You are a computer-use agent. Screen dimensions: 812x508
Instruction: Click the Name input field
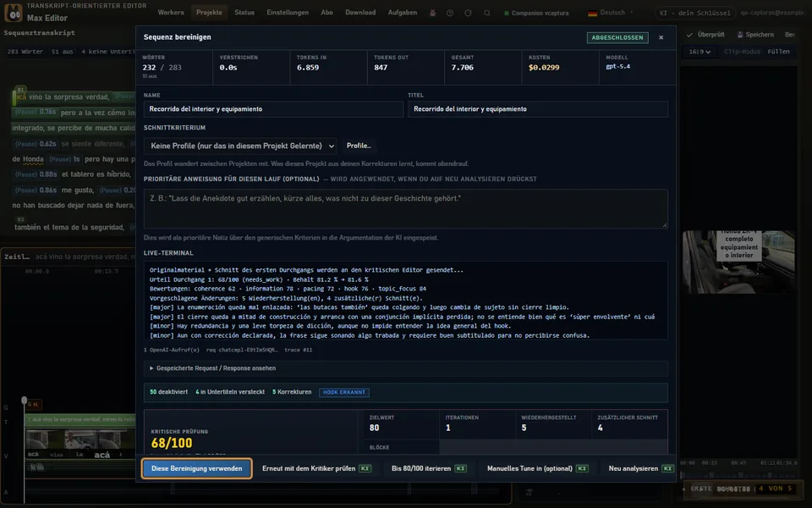click(273, 109)
